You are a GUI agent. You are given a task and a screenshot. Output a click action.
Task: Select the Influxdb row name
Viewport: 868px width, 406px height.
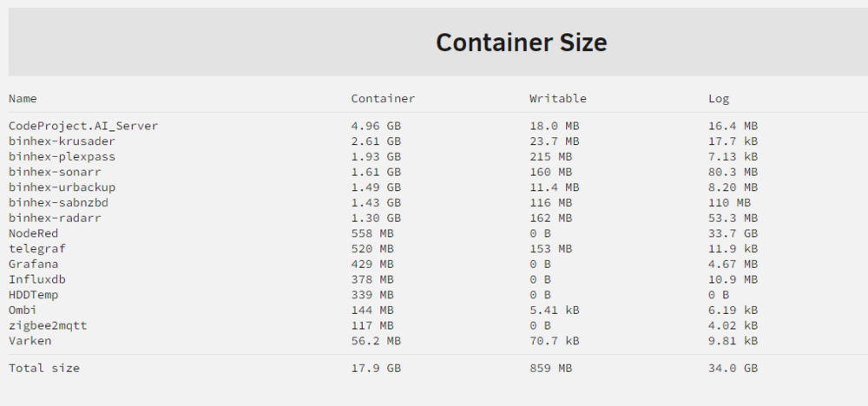pyautogui.click(x=37, y=280)
